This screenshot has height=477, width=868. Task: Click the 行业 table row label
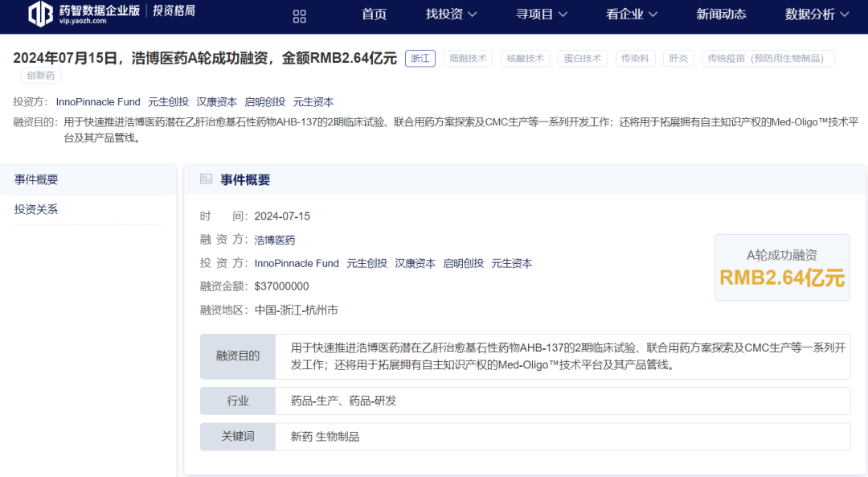238,401
